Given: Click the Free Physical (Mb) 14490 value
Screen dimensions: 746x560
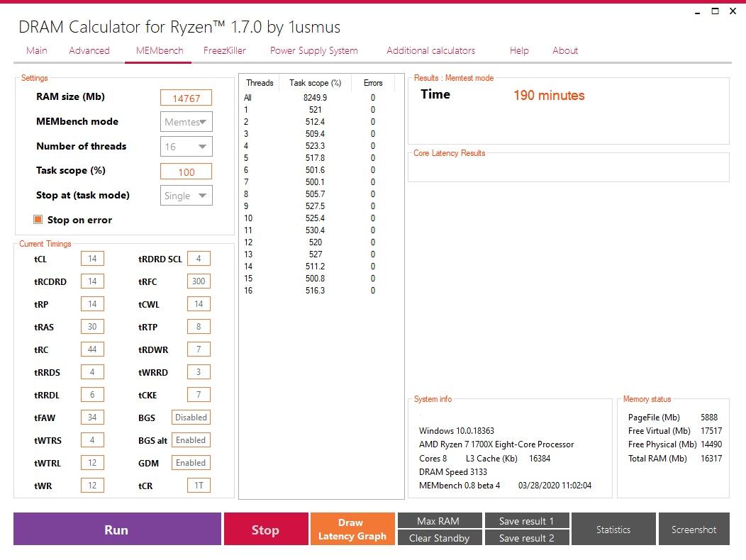Looking at the screenshot, I should pyautogui.click(x=711, y=444).
